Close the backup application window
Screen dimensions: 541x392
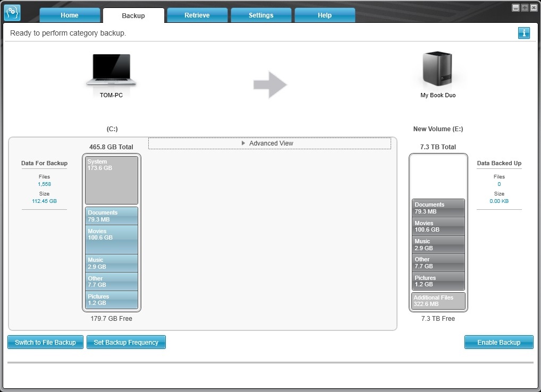(x=534, y=7)
